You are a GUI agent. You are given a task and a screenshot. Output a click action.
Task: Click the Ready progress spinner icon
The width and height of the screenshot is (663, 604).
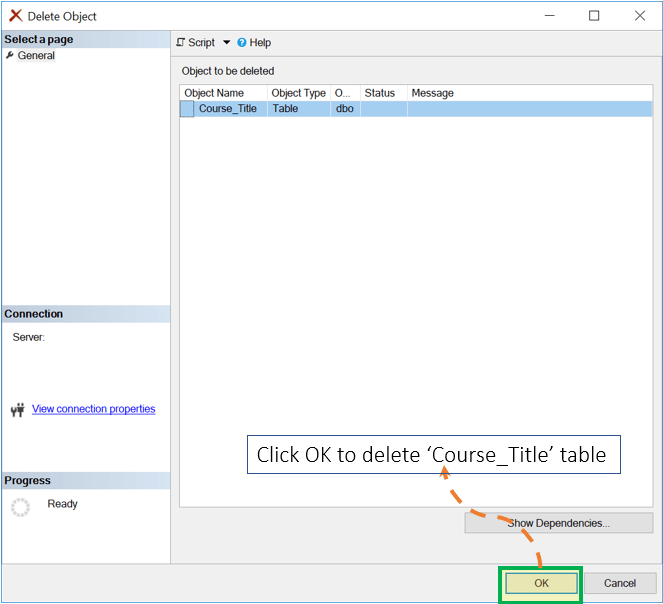[20, 507]
